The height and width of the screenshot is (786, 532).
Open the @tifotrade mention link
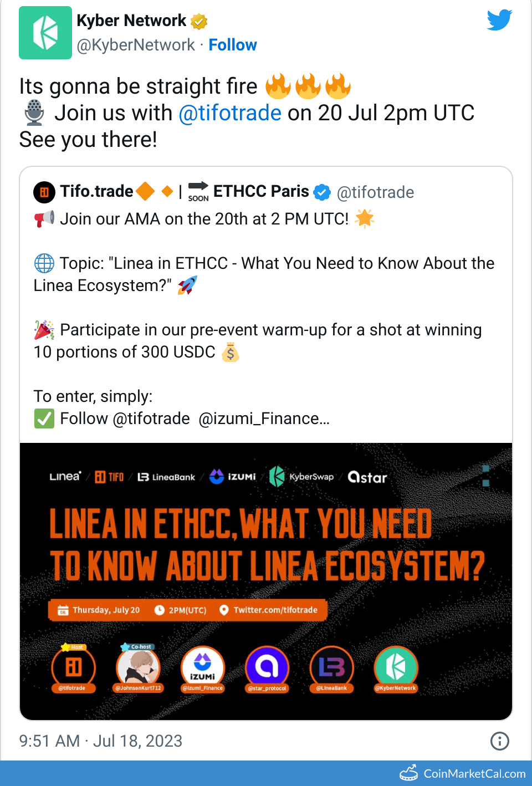tap(230, 113)
